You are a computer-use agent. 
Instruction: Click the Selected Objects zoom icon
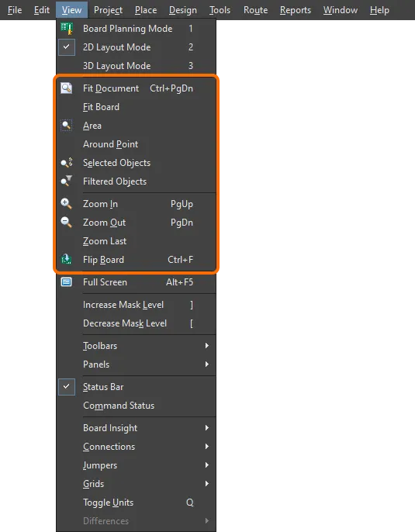pyautogui.click(x=67, y=163)
